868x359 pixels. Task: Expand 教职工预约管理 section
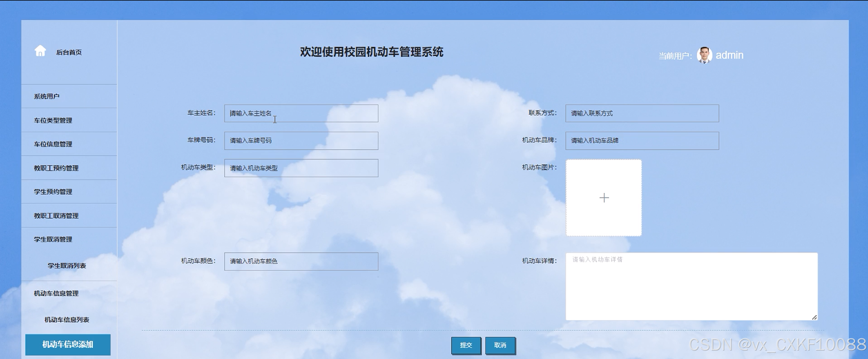tap(56, 168)
